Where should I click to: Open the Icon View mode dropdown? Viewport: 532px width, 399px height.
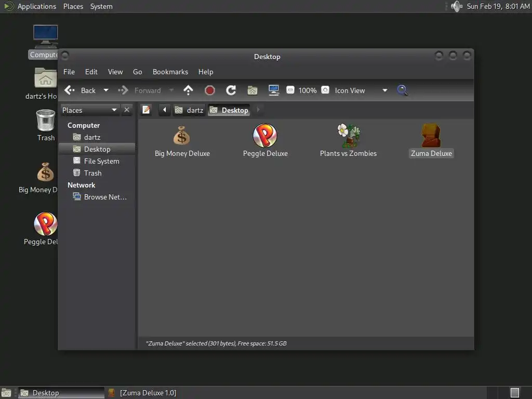coord(361,90)
